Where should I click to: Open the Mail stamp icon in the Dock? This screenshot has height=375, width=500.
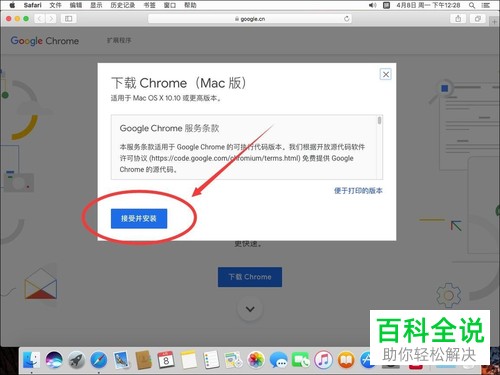click(x=121, y=360)
